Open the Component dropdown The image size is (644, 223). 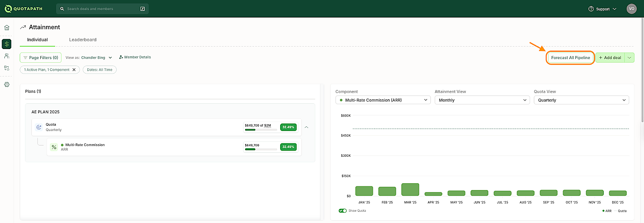pyautogui.click(x=383, y=100)
